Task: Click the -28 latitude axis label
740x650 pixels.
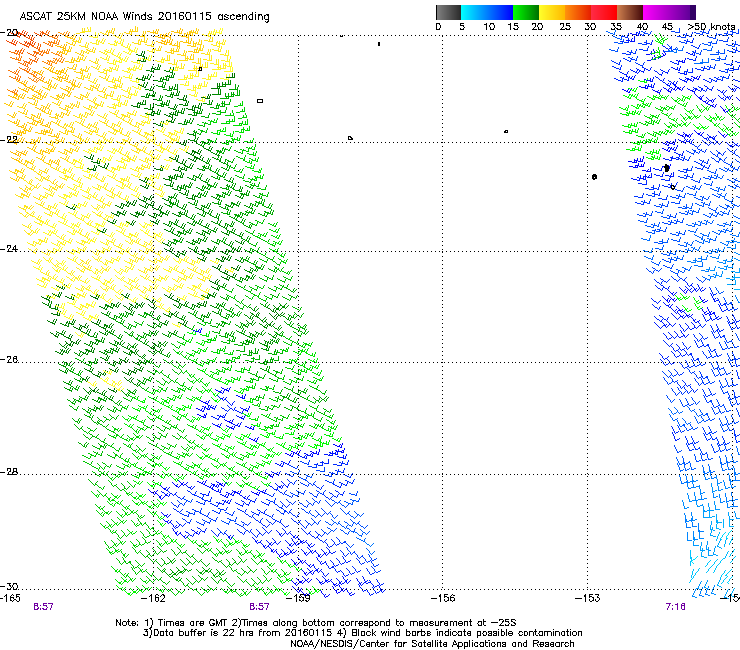Action: [9, 472]
